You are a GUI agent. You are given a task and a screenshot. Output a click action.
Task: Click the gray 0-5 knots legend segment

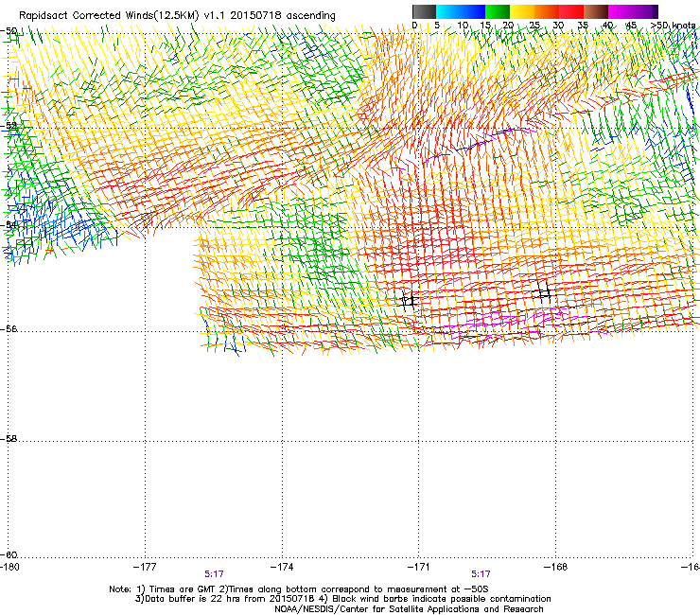424,11
